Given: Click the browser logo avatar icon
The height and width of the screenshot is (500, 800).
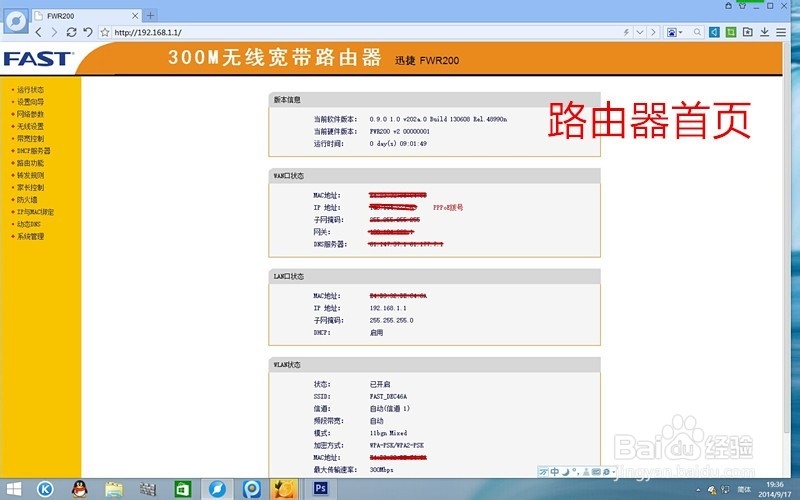Looking at the screenshot, I should 16,21.
